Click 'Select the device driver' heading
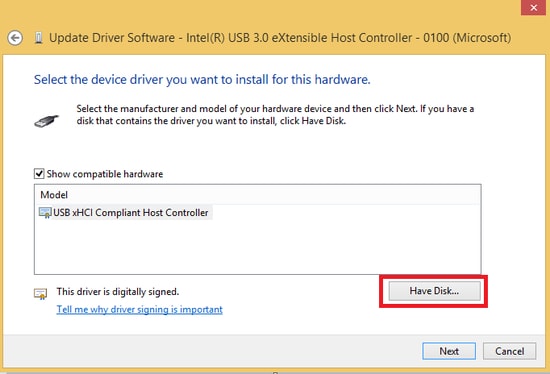 point(202,80)
